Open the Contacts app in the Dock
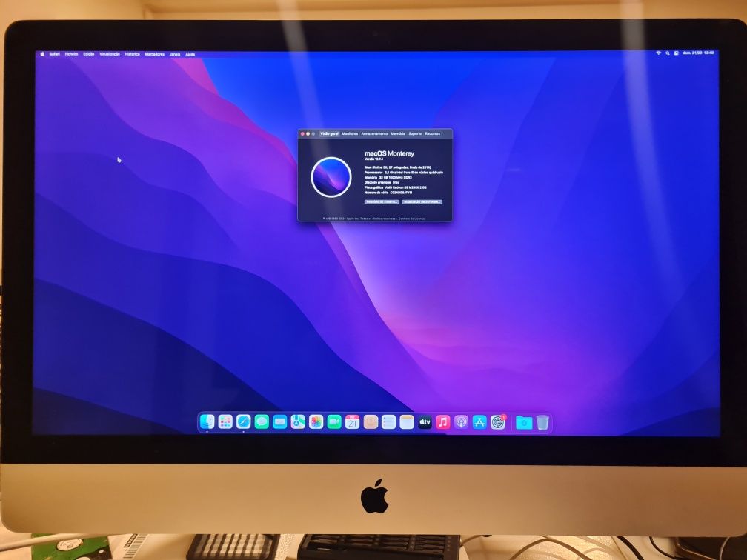 371,421
